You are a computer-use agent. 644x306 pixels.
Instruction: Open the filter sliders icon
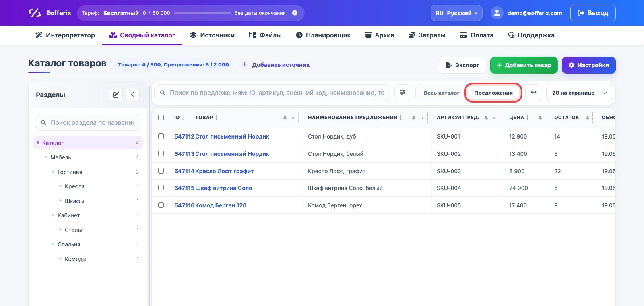click(x=403, y=93)
